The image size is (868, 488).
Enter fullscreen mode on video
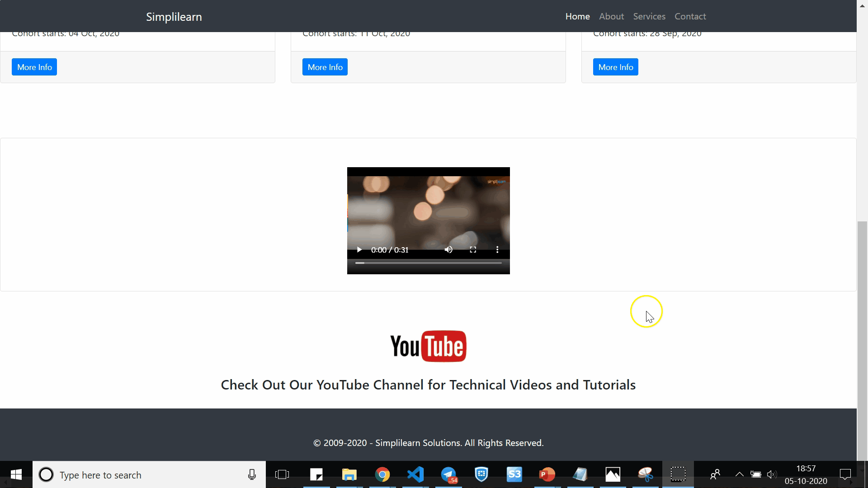pos(473,250)
